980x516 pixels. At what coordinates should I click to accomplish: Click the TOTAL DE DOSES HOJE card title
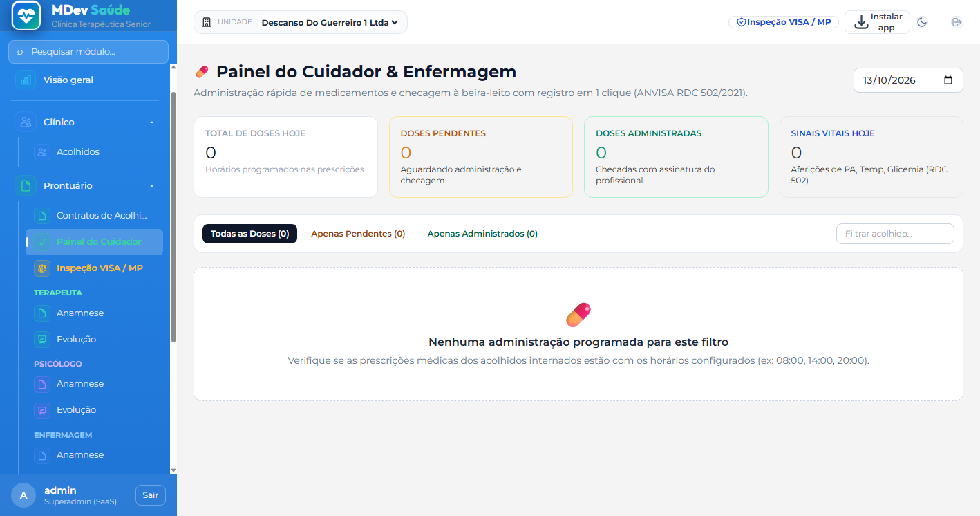click(255, 133)
